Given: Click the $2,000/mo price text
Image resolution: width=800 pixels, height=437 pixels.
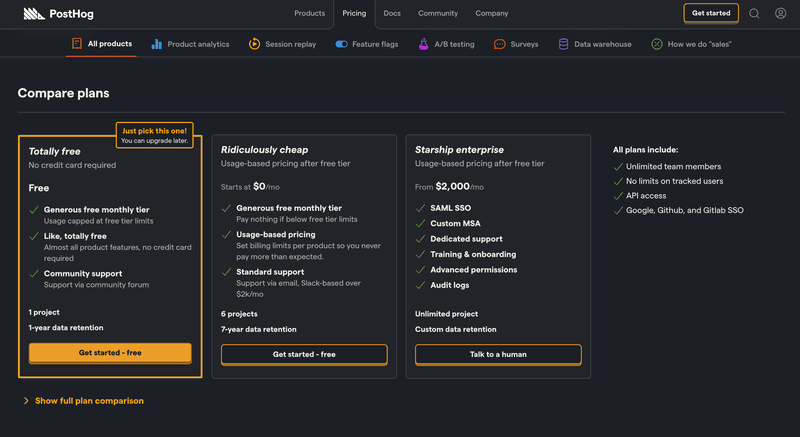Looking at the screenshot, I should (x=460, y=187).
